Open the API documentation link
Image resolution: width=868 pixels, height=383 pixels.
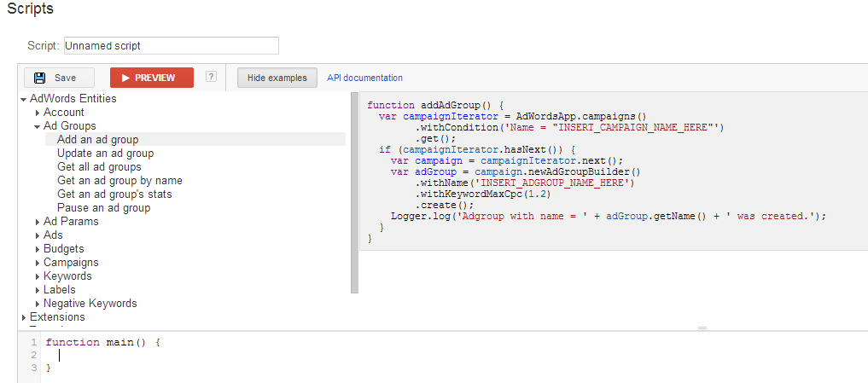coord(364,78)
